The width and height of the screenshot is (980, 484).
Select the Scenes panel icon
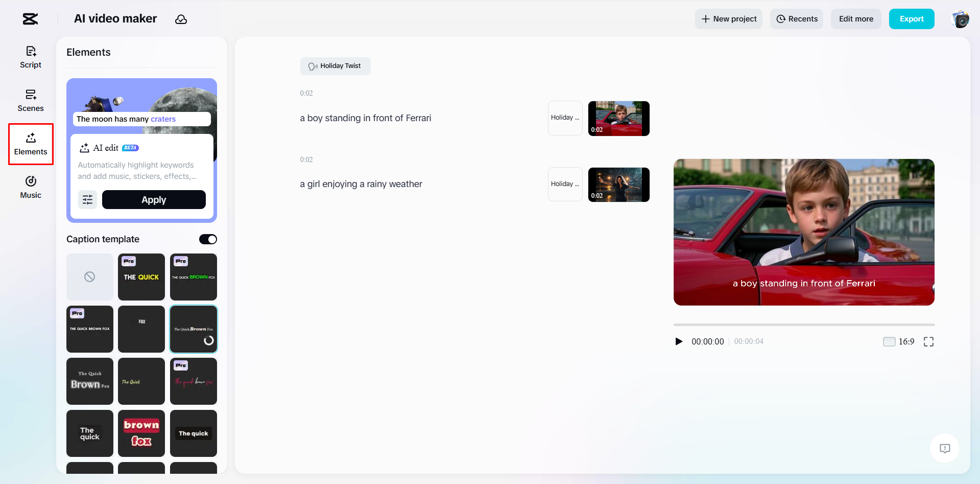point(31,100)
